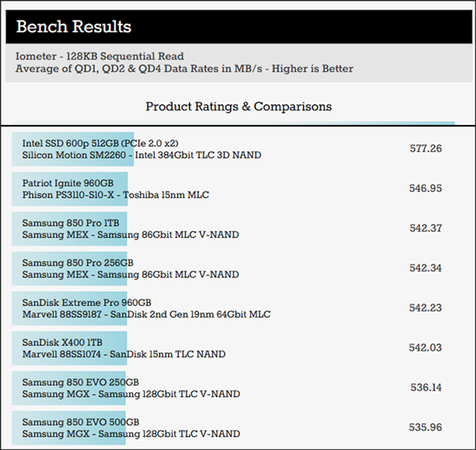The height and width of the screenshot is (450, 476).
Task: Click the Average of QD1, QD2 & QD4 description line
Action: [184, 68]
